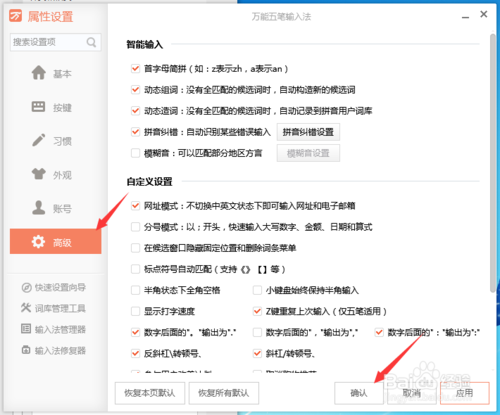The image size is (500, 415).
Task: Disable 拼音纠错 checkbox
Action: [135, 132]
